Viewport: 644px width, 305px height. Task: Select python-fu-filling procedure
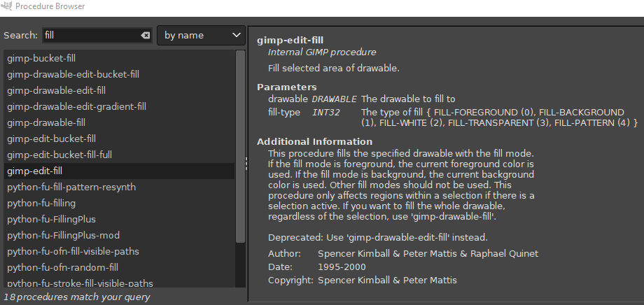(x=39, y=203)
